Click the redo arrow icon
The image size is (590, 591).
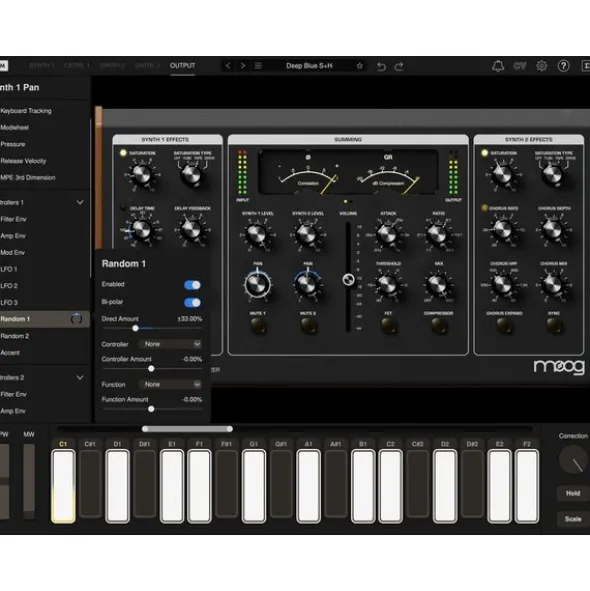tap(399, 66)
